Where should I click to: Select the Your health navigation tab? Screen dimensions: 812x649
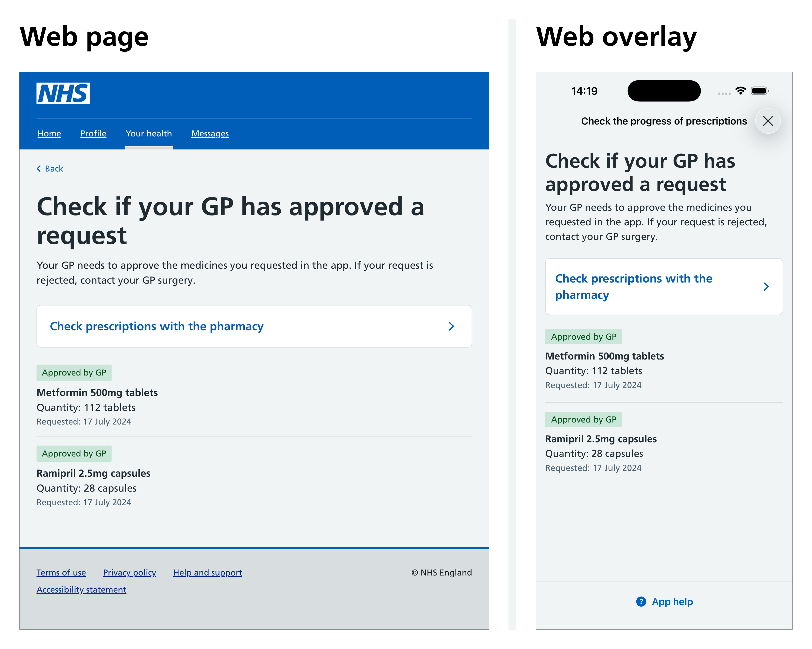[149, 133]
